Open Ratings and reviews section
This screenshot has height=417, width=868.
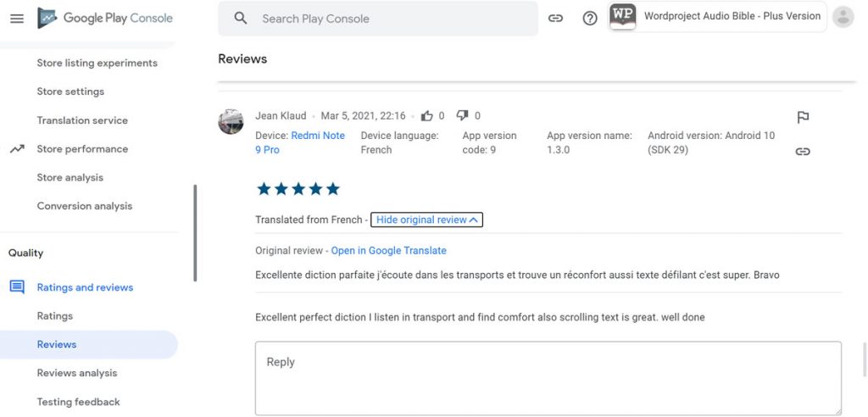85,287
